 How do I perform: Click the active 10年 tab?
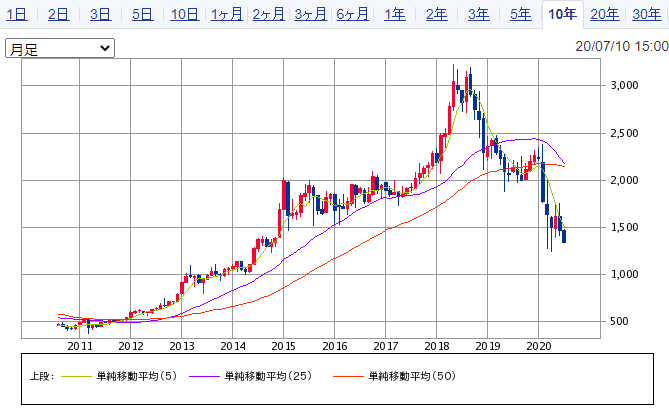(562, 15)
